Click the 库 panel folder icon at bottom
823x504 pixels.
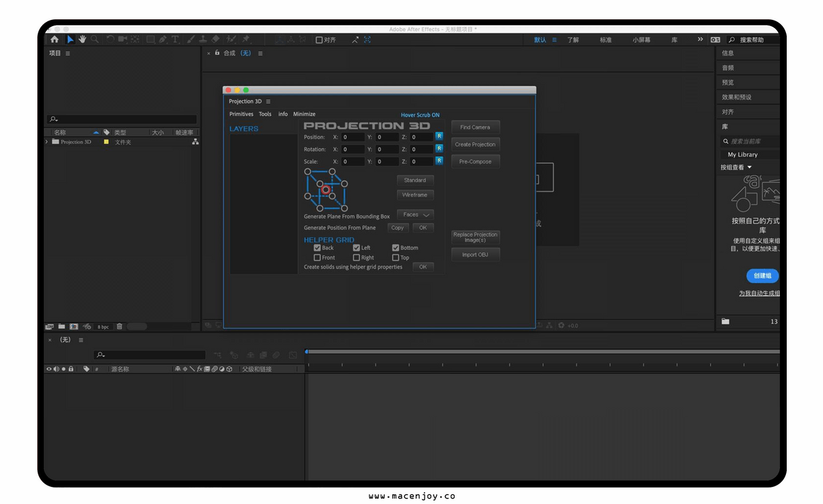726,321
